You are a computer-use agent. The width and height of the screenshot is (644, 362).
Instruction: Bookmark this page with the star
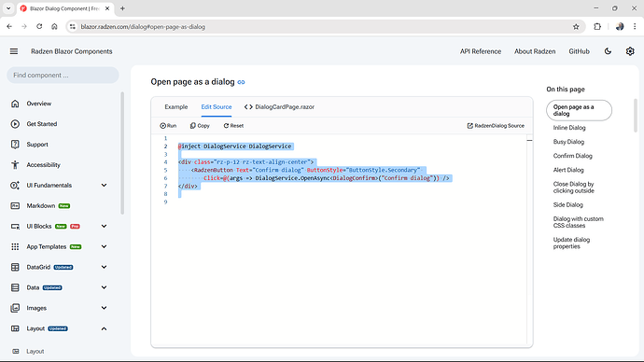point(576,27)
